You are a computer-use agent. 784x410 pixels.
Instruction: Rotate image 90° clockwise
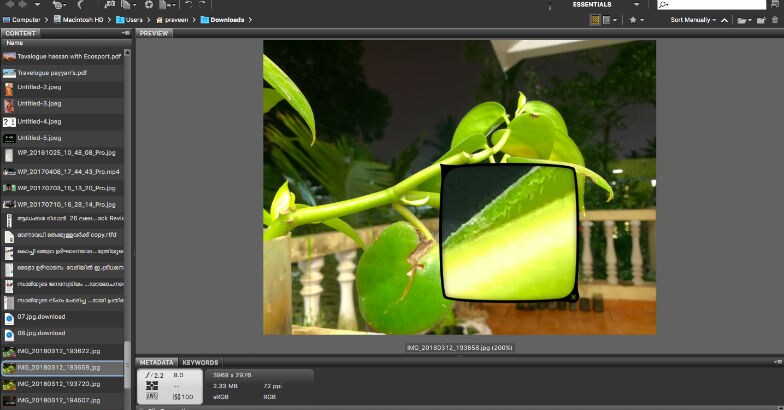(x=202, y=4)
